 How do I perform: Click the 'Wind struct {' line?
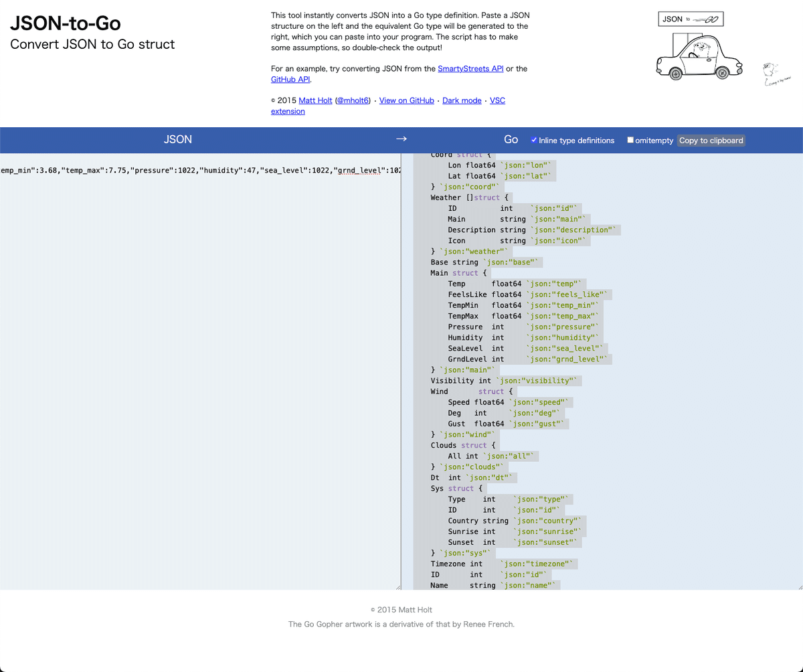(472, 392)
